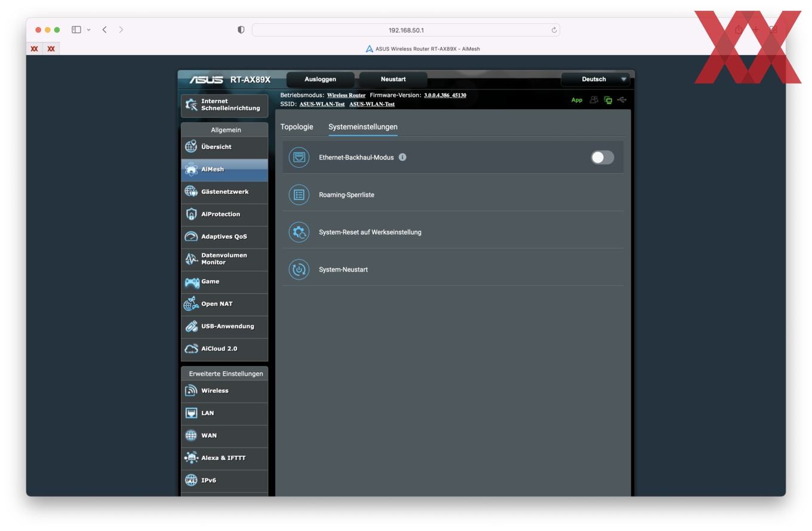This screenshot has height=531, width=812.
Task: Open AiCloud 2.0 settings
Action: pos(224,349)
